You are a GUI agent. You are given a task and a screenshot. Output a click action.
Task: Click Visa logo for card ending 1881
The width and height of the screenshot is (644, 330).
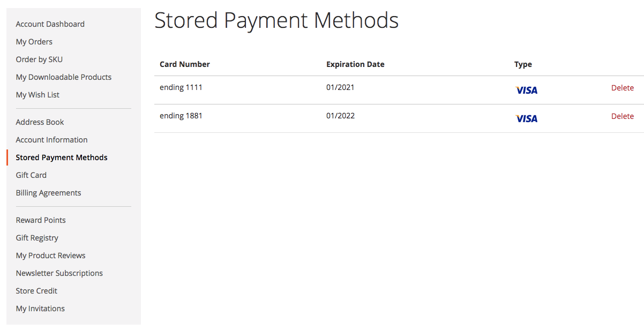pyautogui.click(x=526, y=118)
